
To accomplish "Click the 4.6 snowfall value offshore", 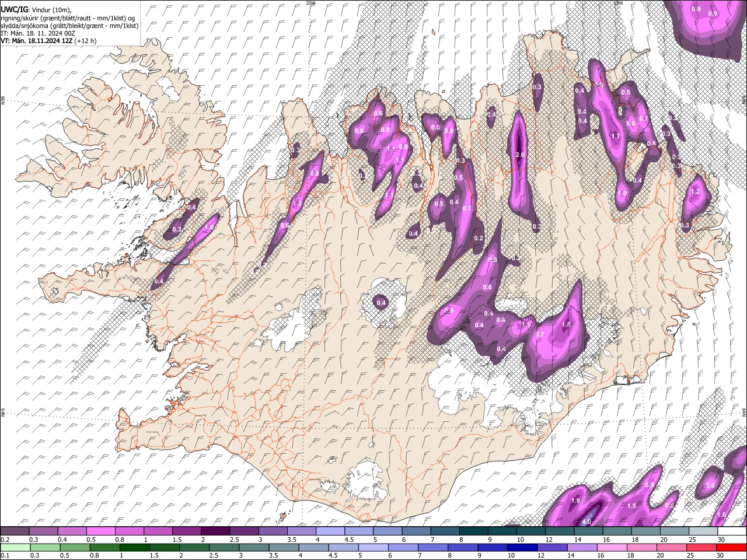I will (x=587, y=521).
